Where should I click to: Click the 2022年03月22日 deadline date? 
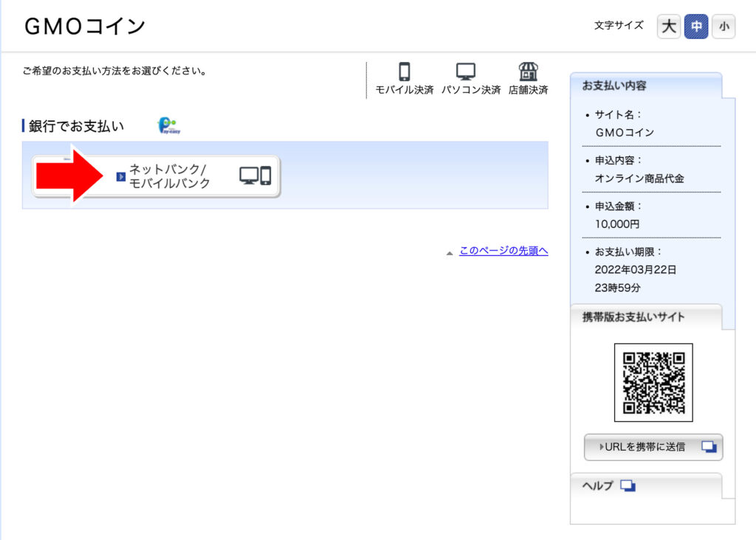[x=636, y=270]
